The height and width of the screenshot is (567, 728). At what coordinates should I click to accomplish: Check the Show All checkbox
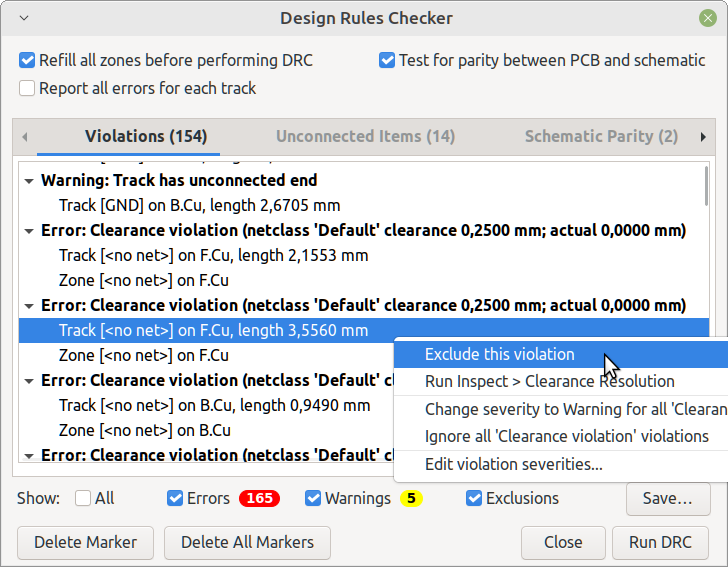click(x=83, y=498)
